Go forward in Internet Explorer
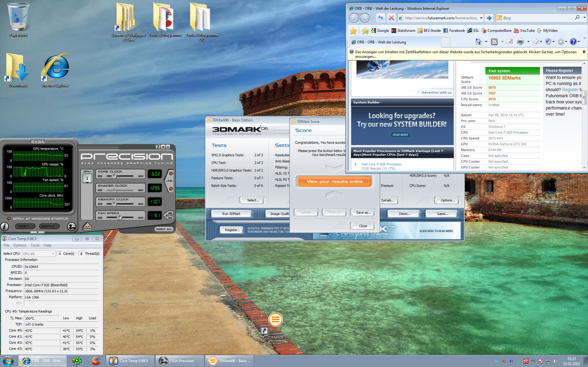Viewport: 588px width, 367px height. (x=364, y=18)
